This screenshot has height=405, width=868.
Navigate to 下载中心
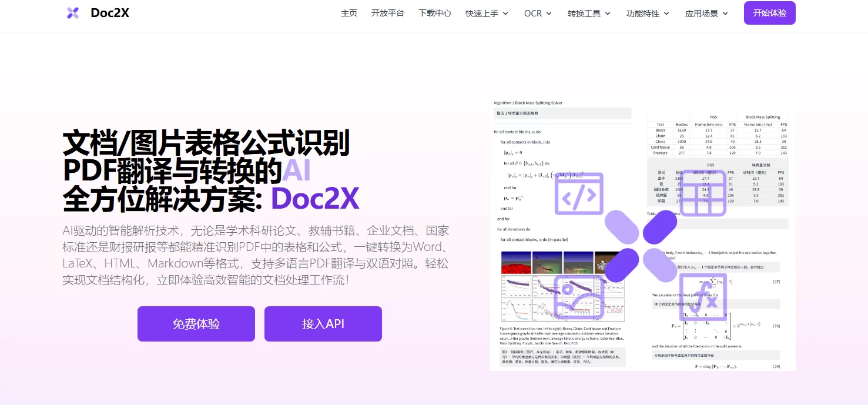[435, 13]
